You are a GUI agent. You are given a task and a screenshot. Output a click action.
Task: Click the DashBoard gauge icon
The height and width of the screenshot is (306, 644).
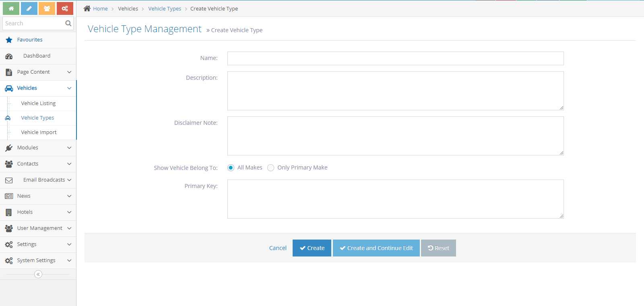[x=9, y=56]
